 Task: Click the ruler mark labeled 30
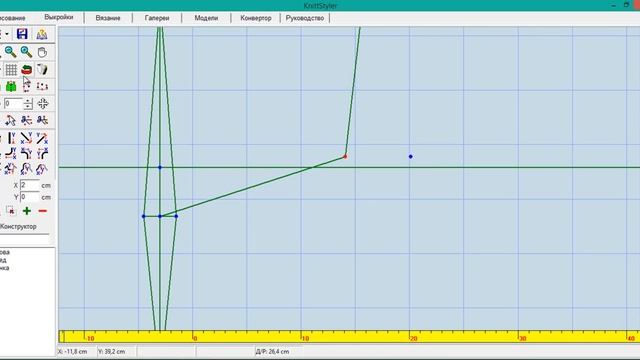[522, 338]
